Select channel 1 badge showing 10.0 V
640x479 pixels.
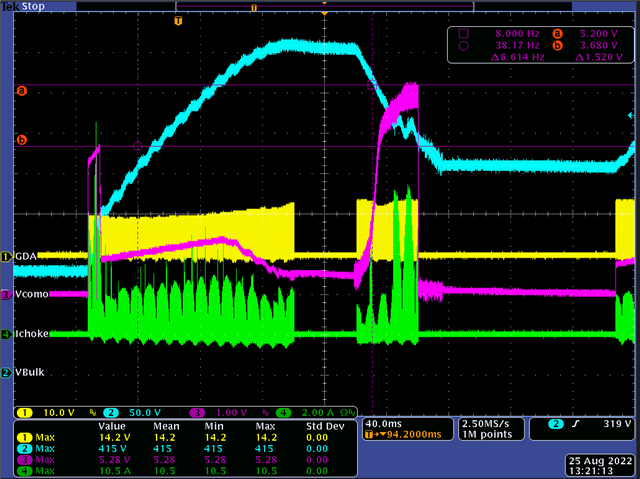click(46, 412)
